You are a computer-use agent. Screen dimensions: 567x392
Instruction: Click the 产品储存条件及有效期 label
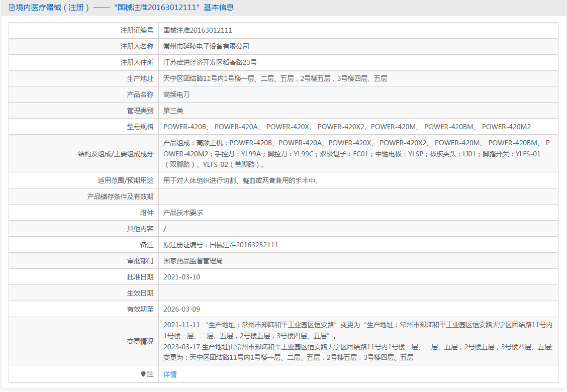point(121,197)
